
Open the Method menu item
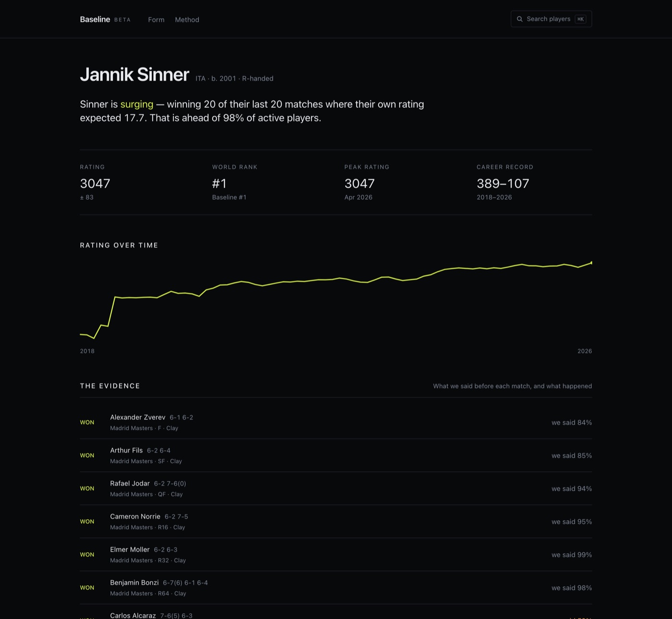click(x=187, y=20)
